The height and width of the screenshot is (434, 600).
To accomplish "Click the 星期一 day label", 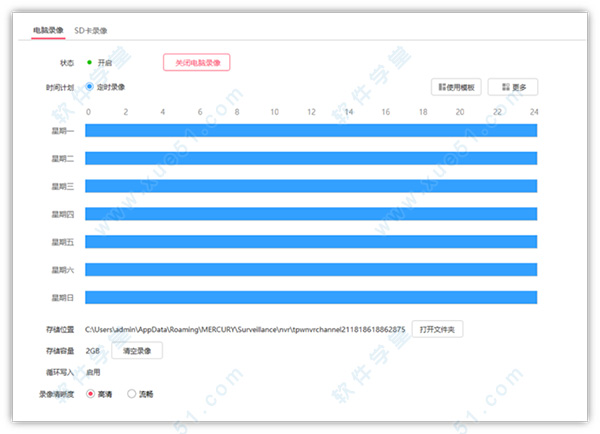I will pyautogui.click(x=62, y=131).
